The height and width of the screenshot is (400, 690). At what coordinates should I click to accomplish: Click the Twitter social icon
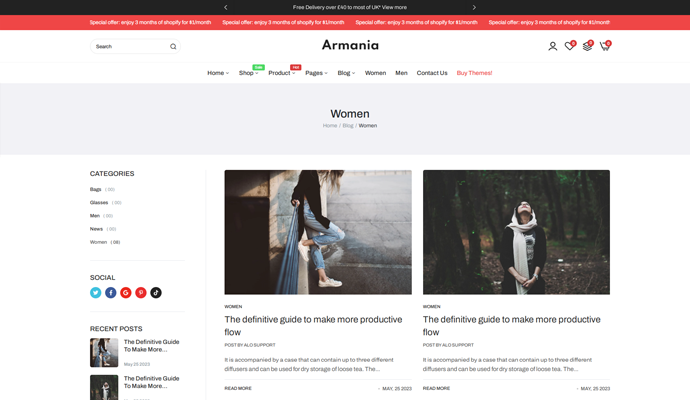96,293
